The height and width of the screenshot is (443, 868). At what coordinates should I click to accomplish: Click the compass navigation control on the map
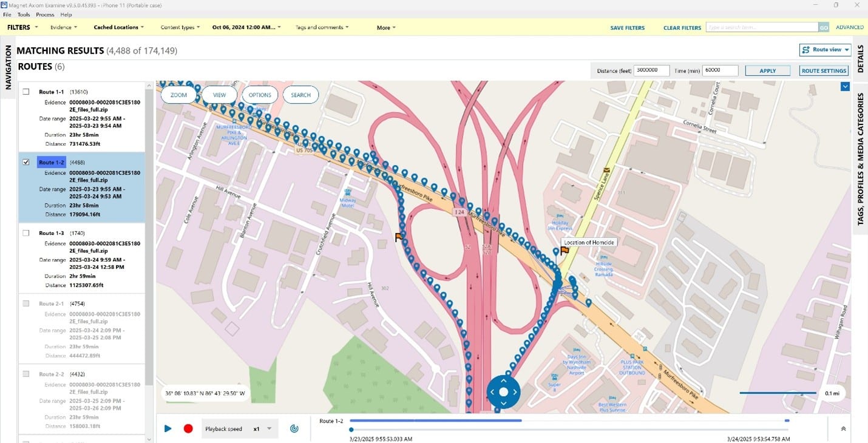(x=503, y=391)
